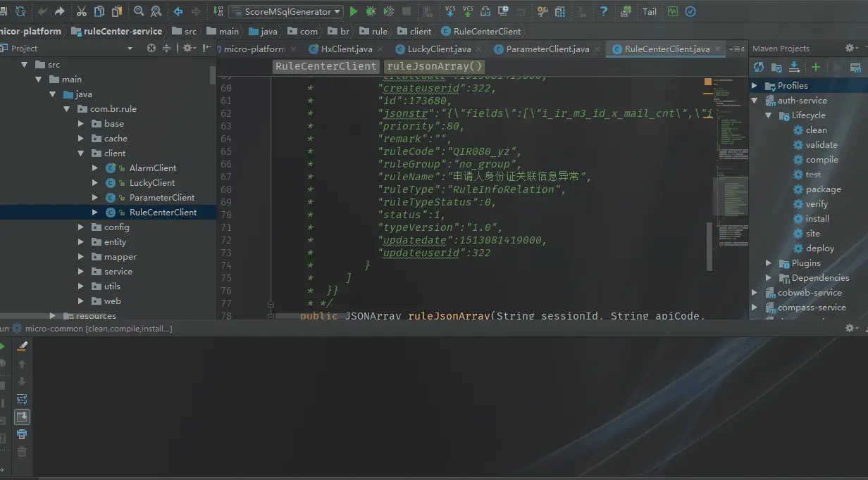
Task: Open the ScoreMSqlGenerator run configuration dropdown
Action: 285,11
